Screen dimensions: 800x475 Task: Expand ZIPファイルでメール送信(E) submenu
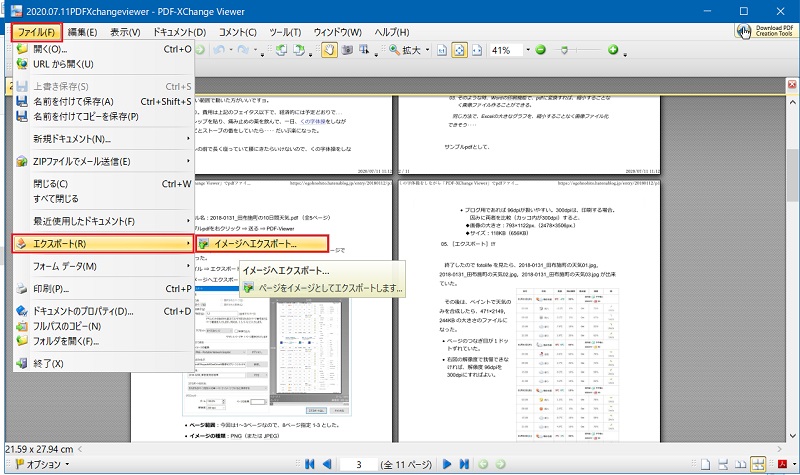click(103, 161)
